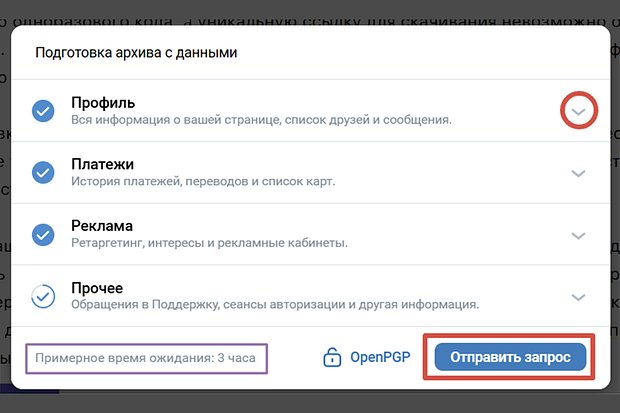Viewport: 620px width, 413px height.
Task: Click the Примерное время ожидания label
Action: (x=146, y=358)
